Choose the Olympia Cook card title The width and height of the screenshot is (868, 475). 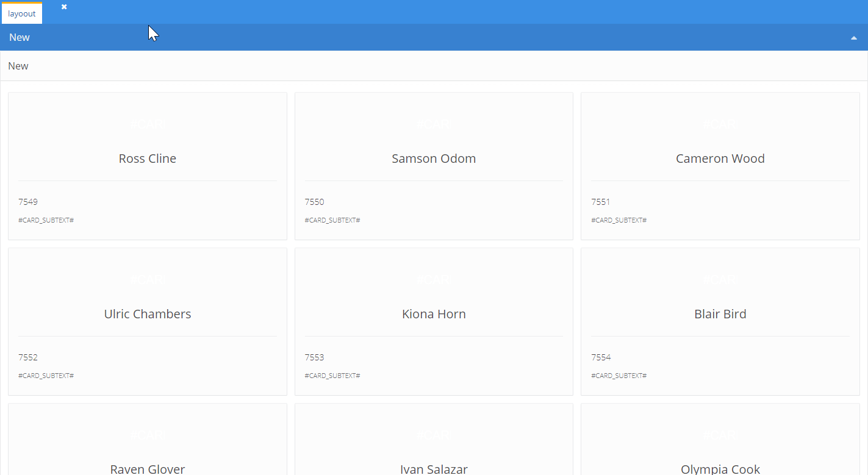coord(720,468)
